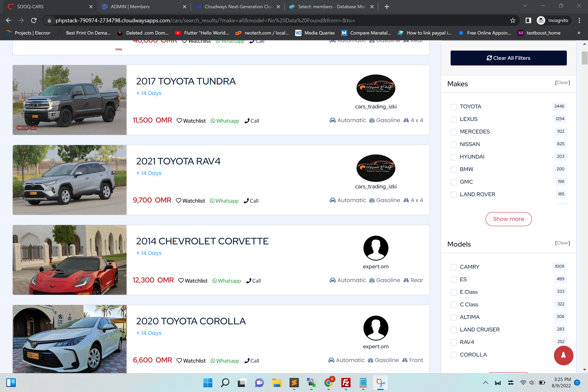Open the Projects | Elecnor bookmark
The width and height of the screenshot is (588, 392).
click(28, 33)
